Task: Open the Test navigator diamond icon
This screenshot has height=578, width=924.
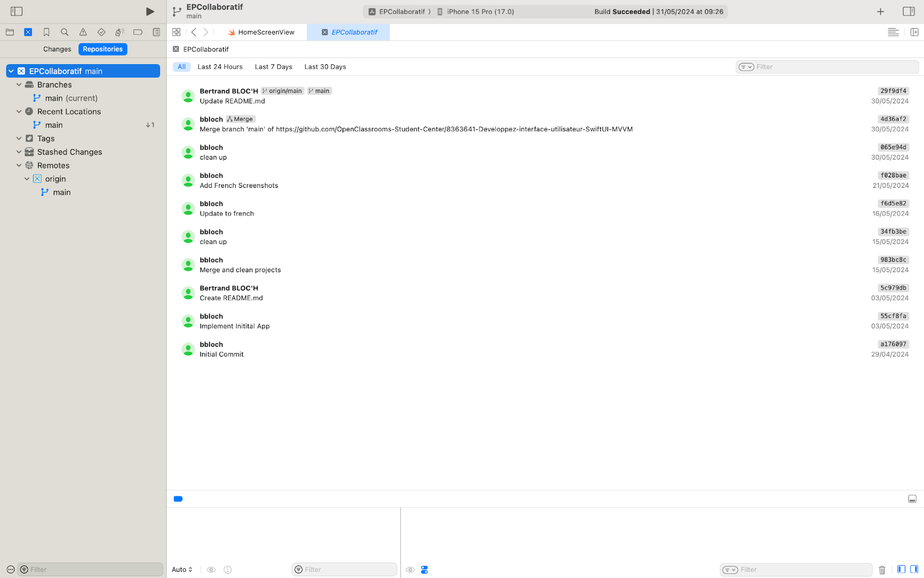Action: point(101,32)
